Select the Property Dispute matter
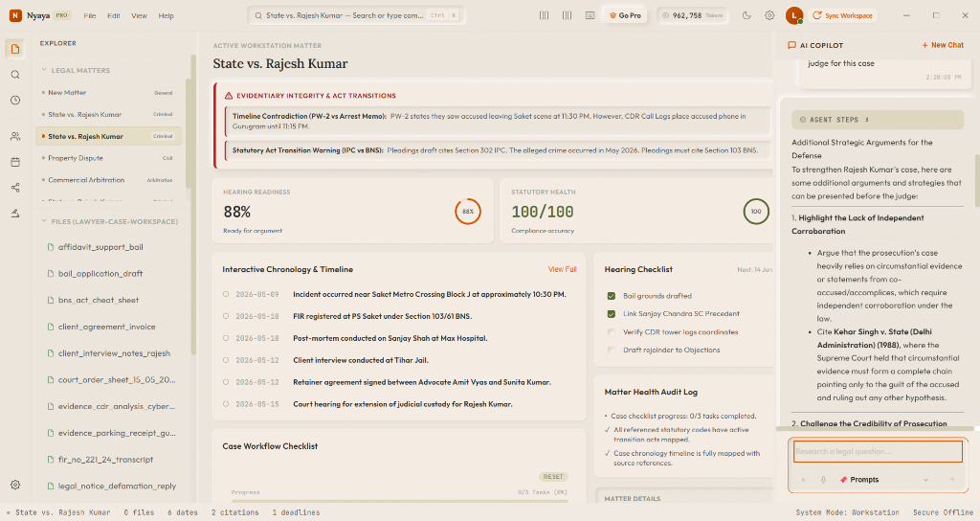Viewport: 980px width, 521px height. [109, 158]
